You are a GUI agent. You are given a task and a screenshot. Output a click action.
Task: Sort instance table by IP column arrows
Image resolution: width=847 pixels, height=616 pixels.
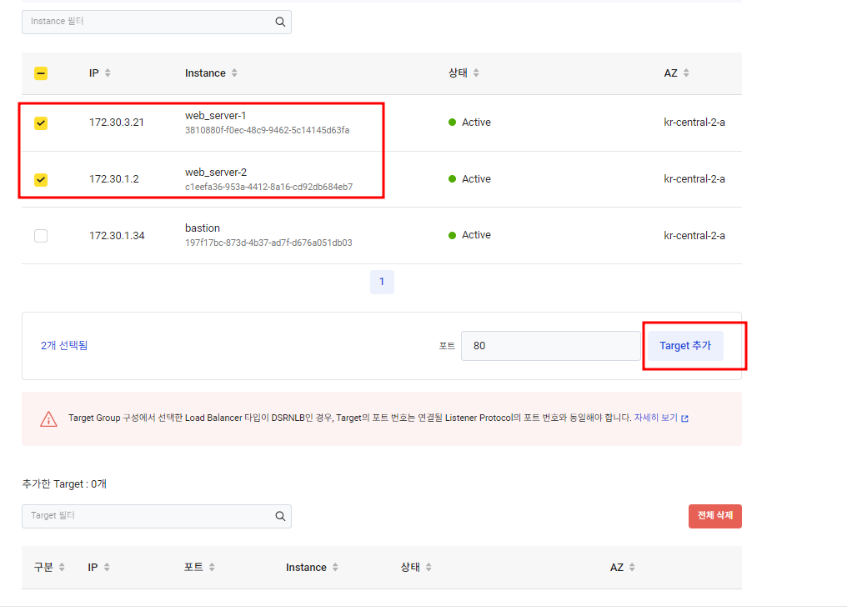pyautogui.click(x=108, y=73)
